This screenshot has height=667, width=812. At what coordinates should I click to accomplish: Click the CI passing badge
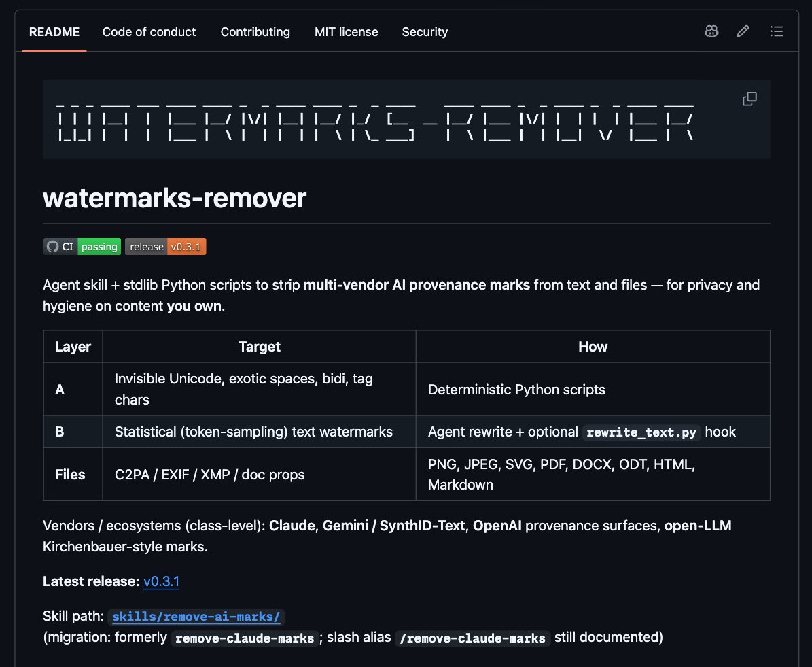[82, 247]
